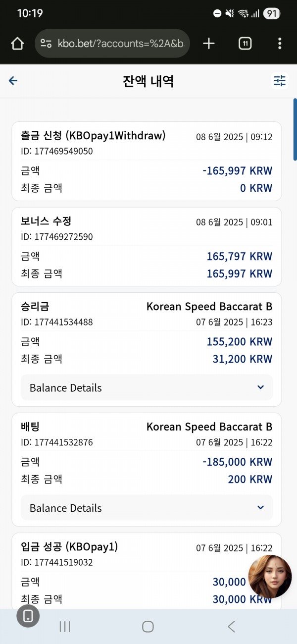Tap the site info icon in address bar
The image size is (297, 644).
pyautogui.click(x=46, y=44)
